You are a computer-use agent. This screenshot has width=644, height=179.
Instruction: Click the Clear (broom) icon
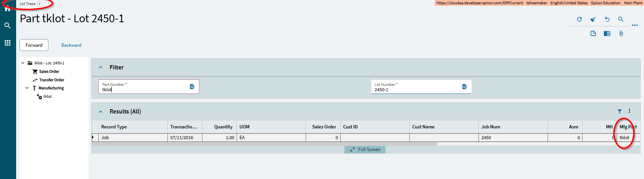593,19
